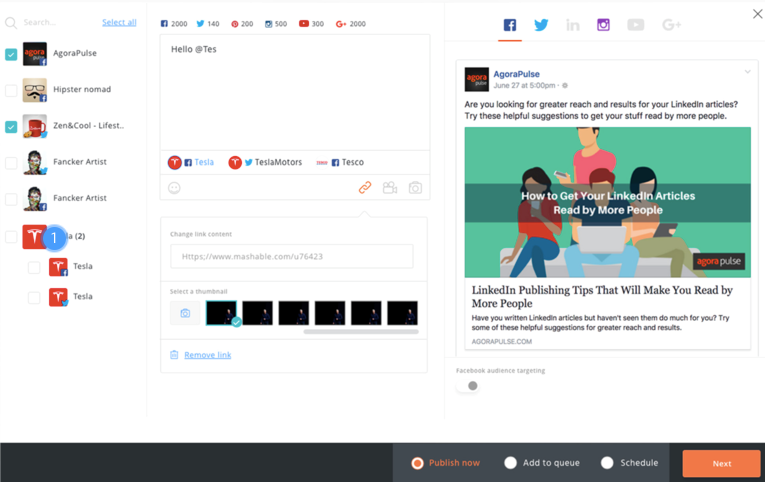Click the Zen&Cool mug avatar

click(x=35, y=126)
